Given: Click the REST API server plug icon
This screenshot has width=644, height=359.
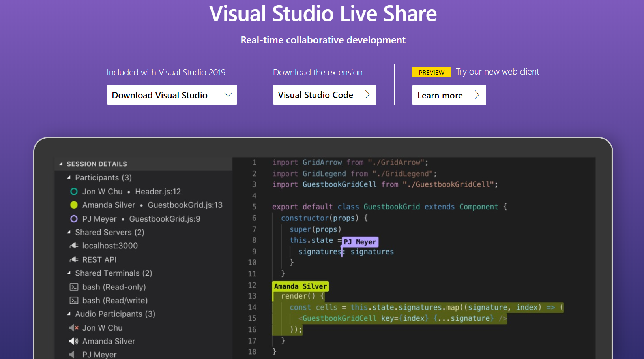Looking at the screenshot, I should click(74, 259).
